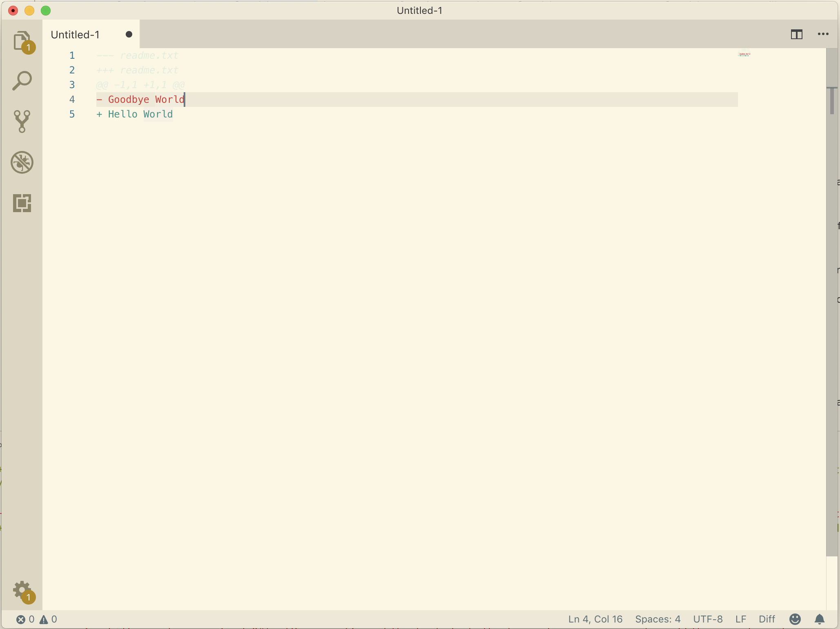The height and width of the screenshot is (629, 840).
Task: Open the Manage settings gear
Action: click(22, 590)
